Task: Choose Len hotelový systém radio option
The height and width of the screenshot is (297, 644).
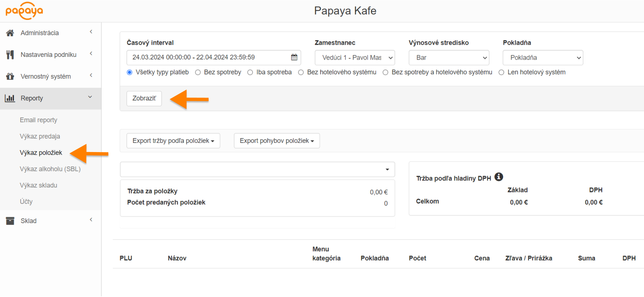Action: 501,72
